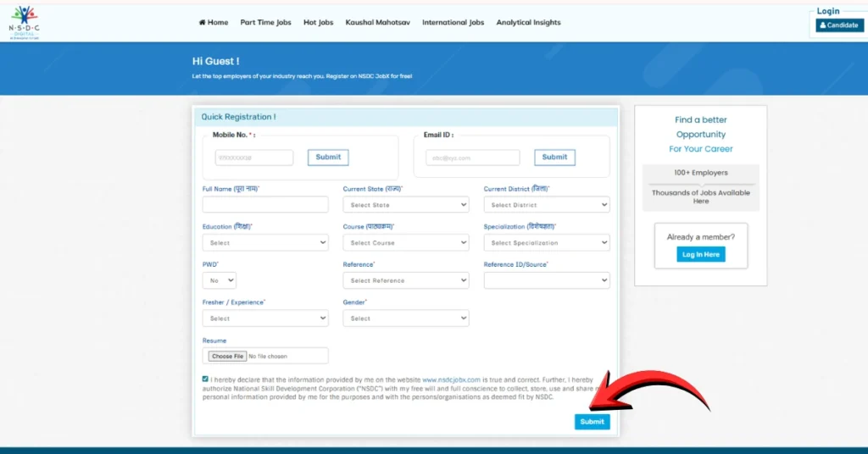Open the Select Course dropdown
Screen dimensions: 868x454
click(406, 243)
